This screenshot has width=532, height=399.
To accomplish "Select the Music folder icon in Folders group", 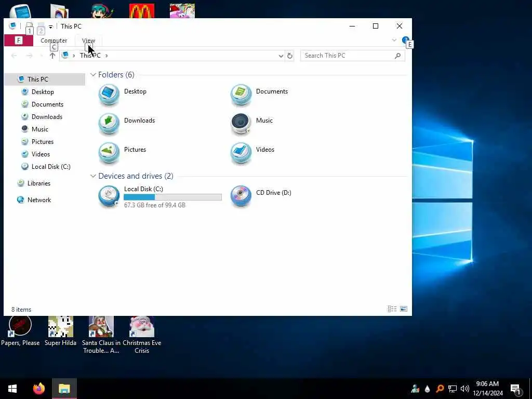I will 241,124.
